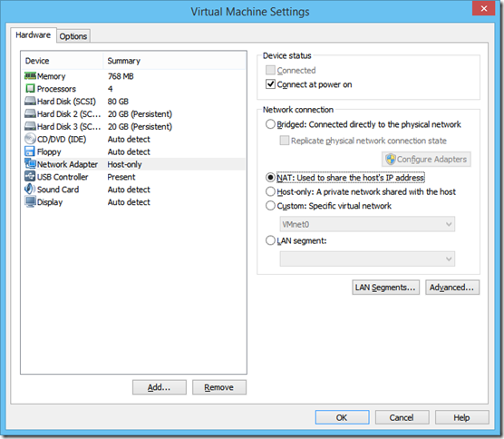Screen dimensions: 504x439
Task: Toggle Connect at power on checkbox
Action: [270, 84]
